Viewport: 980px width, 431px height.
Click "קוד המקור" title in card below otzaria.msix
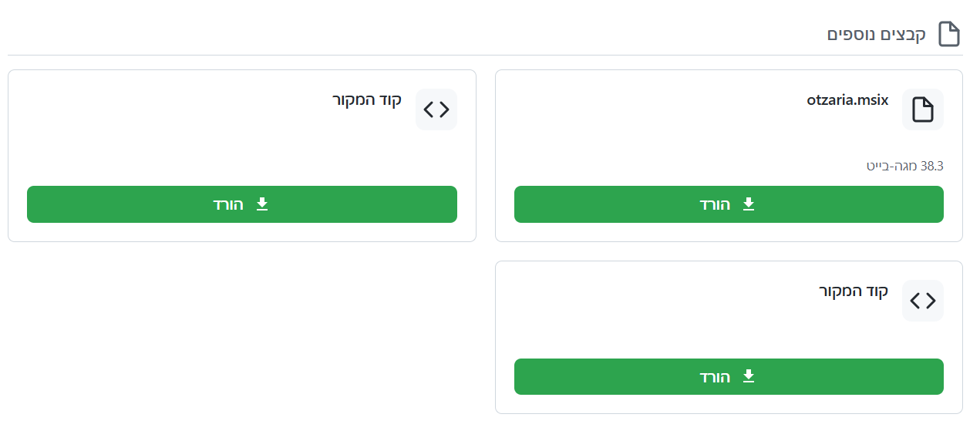(x=854, y=291)
